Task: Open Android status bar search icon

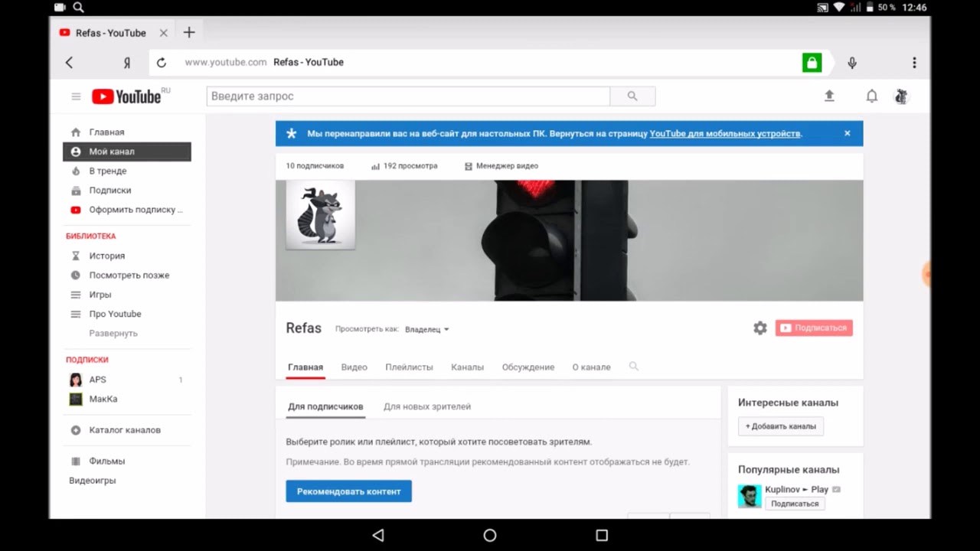Action: (79, 8)
